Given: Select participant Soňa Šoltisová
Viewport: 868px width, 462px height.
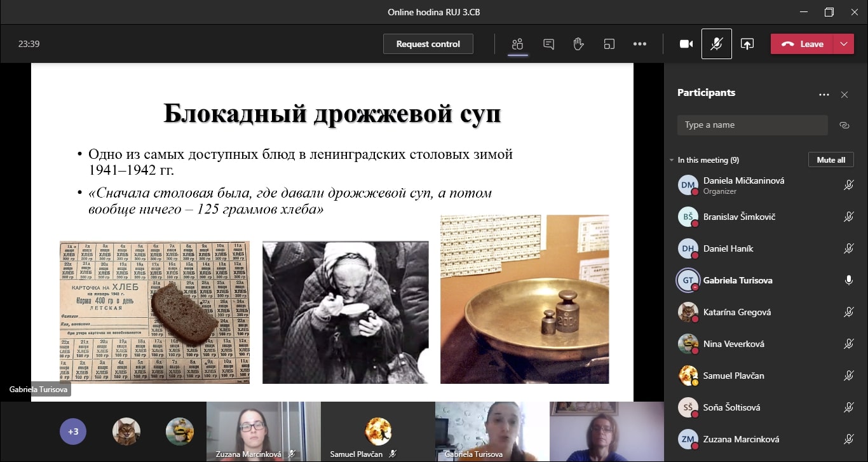Looking at the screenshot, I should point(766,407).
